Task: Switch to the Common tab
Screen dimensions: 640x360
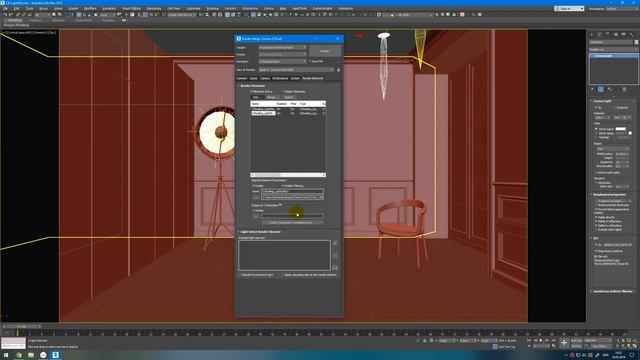Action: point(242,78)
